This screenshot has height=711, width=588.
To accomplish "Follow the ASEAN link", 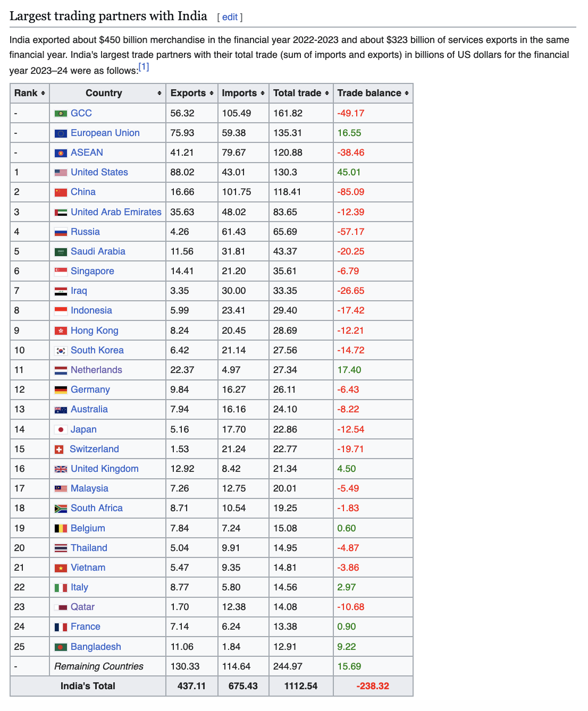I will 87,153.
